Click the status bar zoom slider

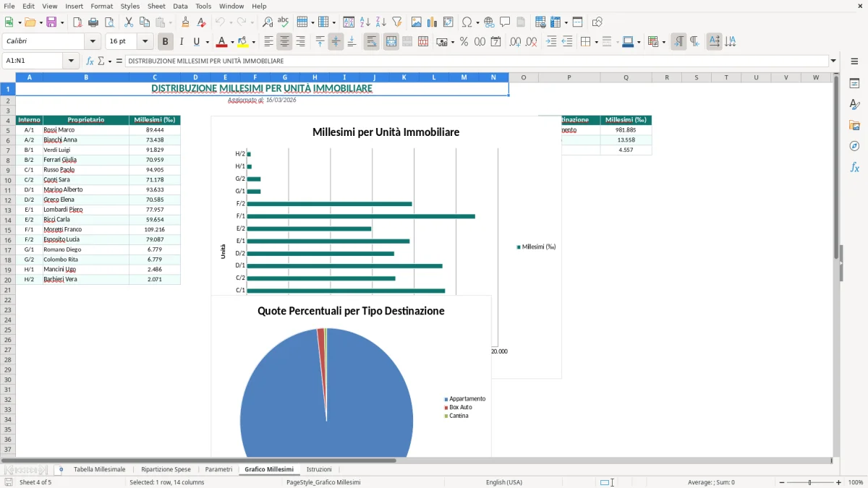click(x=810, y=482)
